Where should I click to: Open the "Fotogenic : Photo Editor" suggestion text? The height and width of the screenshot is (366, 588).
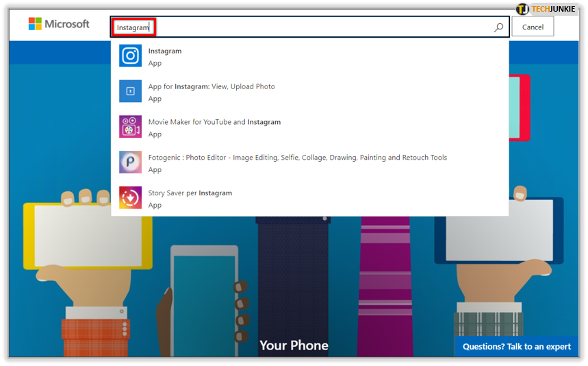point(297,158)
